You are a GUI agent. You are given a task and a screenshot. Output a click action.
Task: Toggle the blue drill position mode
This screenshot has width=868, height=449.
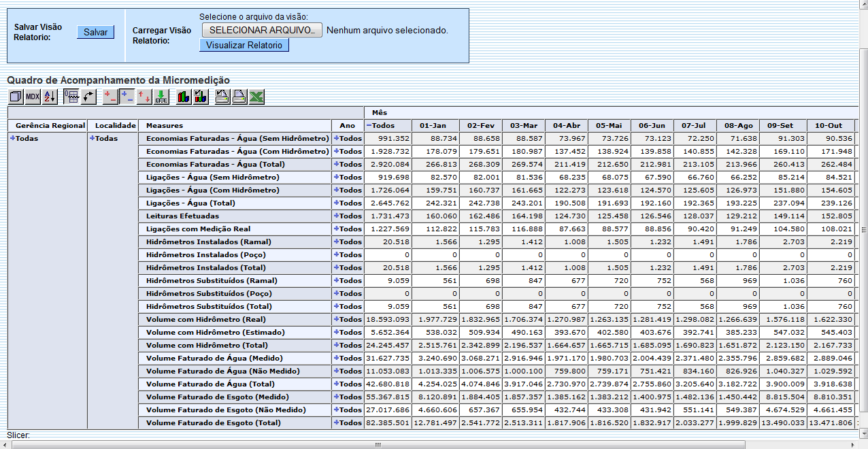click(x=127, y=97)
